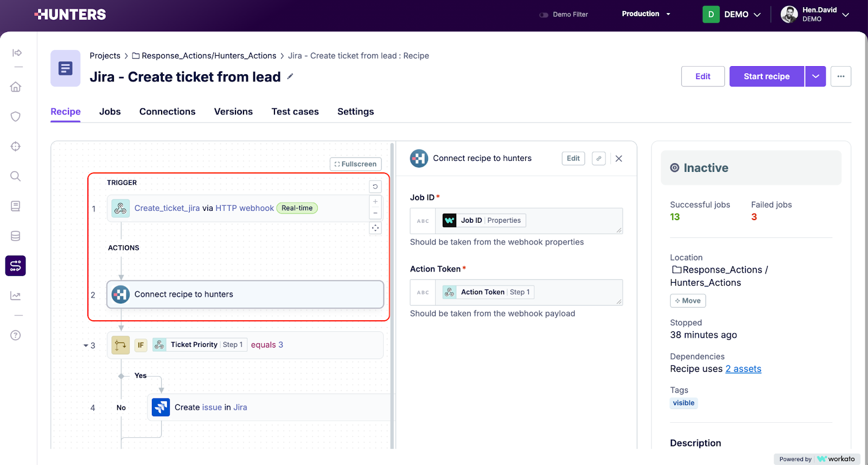This screenshot has height=465, width=868.
Task: Click the fit-to-center canvas icon
Action: [375, 228]
